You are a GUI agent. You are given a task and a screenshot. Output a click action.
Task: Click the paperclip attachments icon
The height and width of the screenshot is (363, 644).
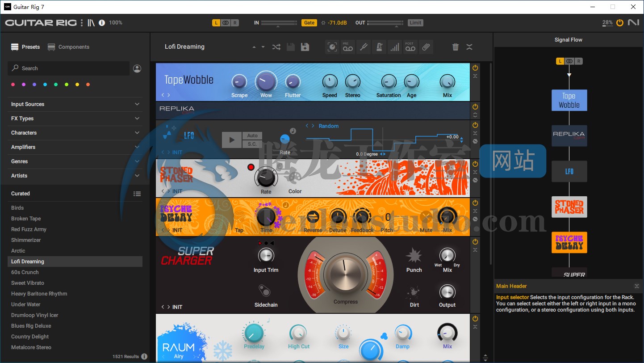[x=426, y=47]
